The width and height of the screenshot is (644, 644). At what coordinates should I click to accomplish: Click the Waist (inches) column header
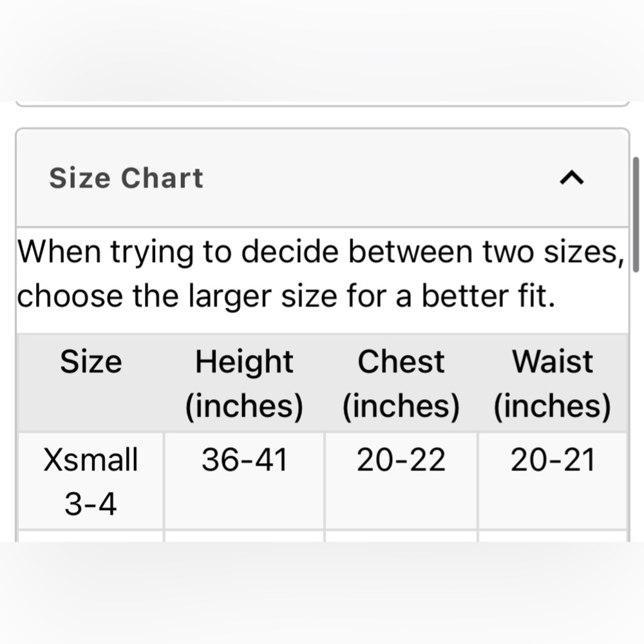pyautogui.click(x=553, y=384)
